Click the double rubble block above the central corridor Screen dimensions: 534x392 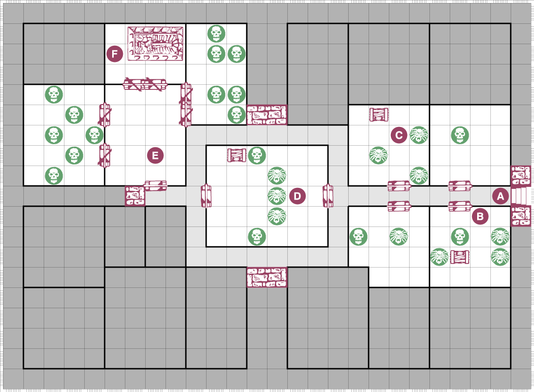(x=267, y=115)
